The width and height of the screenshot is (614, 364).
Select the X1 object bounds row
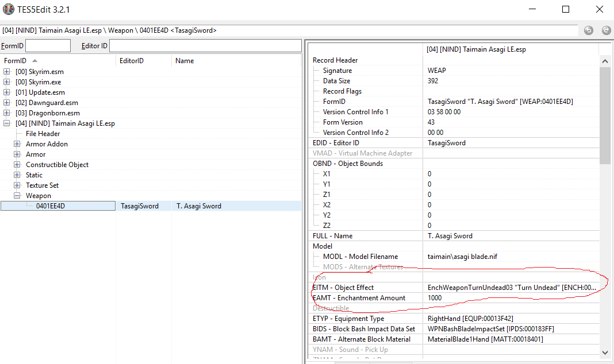(453, 174)
